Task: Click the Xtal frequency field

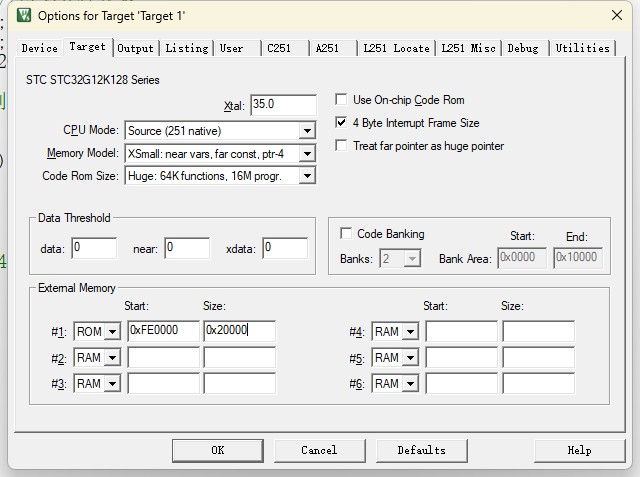Action: 283,105
